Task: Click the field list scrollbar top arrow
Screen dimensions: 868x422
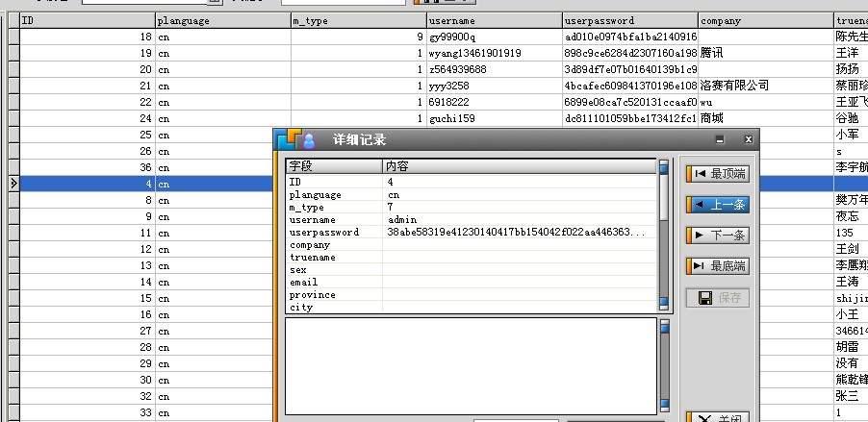Action: coord(663,166)
